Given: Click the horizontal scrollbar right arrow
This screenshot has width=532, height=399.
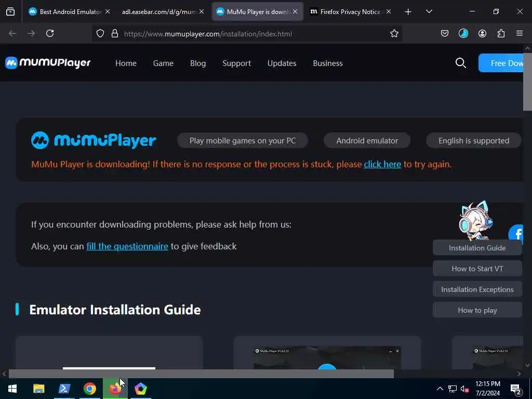Looking at the screenshot, I should pyautogui.click(x=519, y=374).
